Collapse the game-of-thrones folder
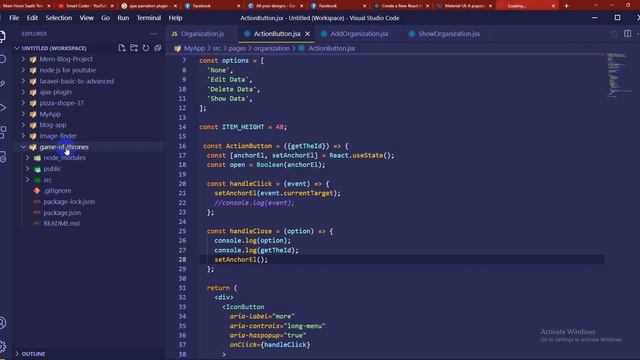The width and height of the screenshot is (640, 360). (23, 147)
